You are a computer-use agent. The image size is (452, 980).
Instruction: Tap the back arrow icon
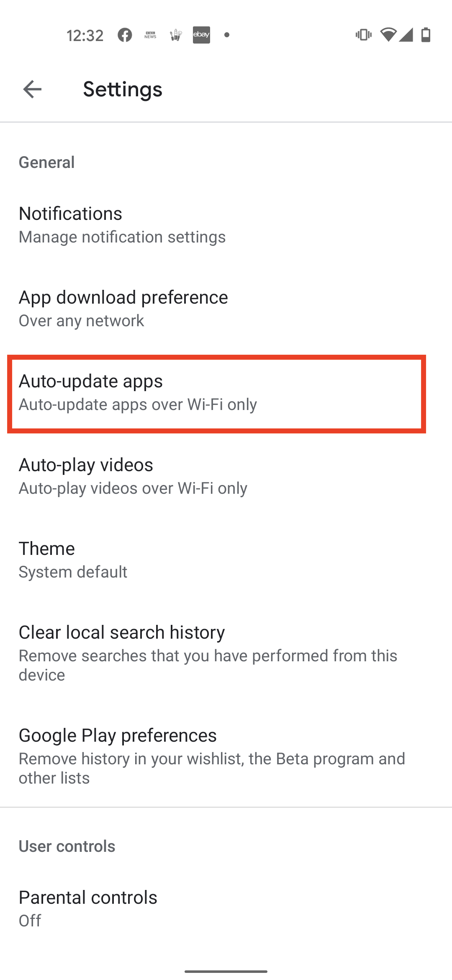click(32, 89)
